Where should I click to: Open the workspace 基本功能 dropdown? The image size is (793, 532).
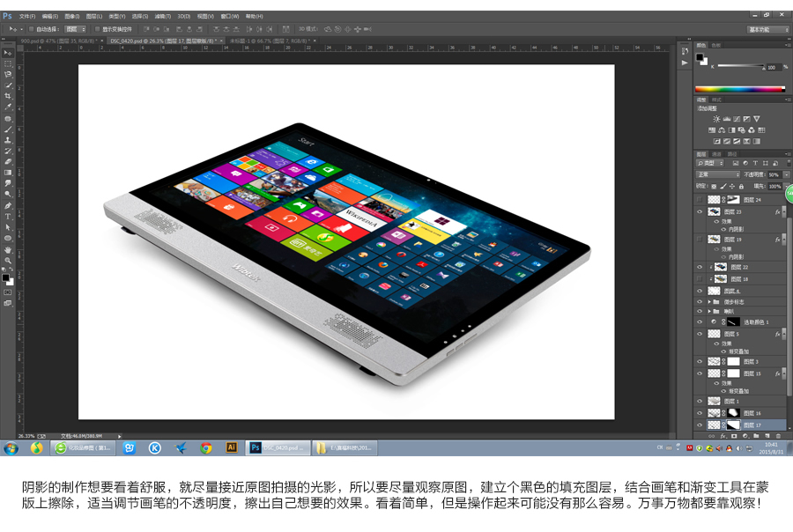(x=767, y=29)
